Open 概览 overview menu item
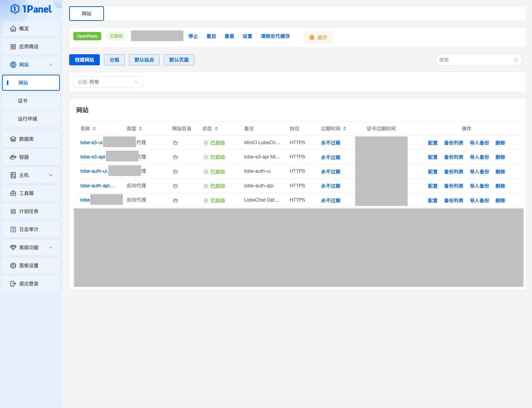 (31, 28)
